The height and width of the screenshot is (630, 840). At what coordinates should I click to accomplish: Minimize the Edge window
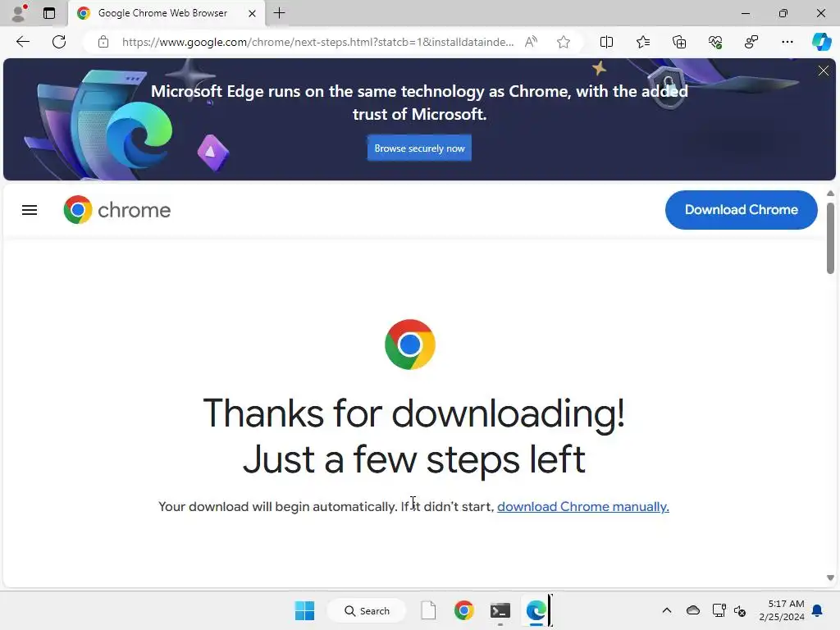tap(745, 13)
